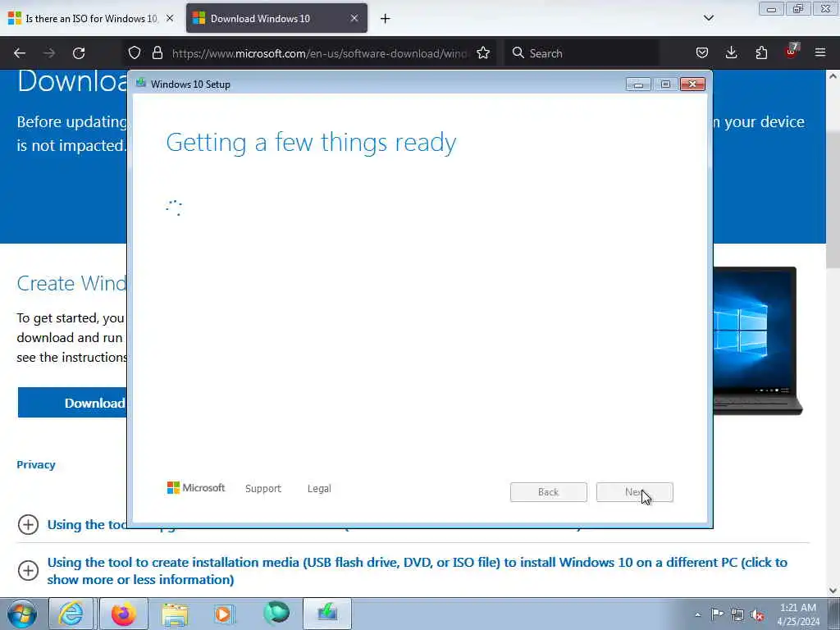
Task: Click the Windows 10 Setup title icon
Action: [x=141, y=83]
